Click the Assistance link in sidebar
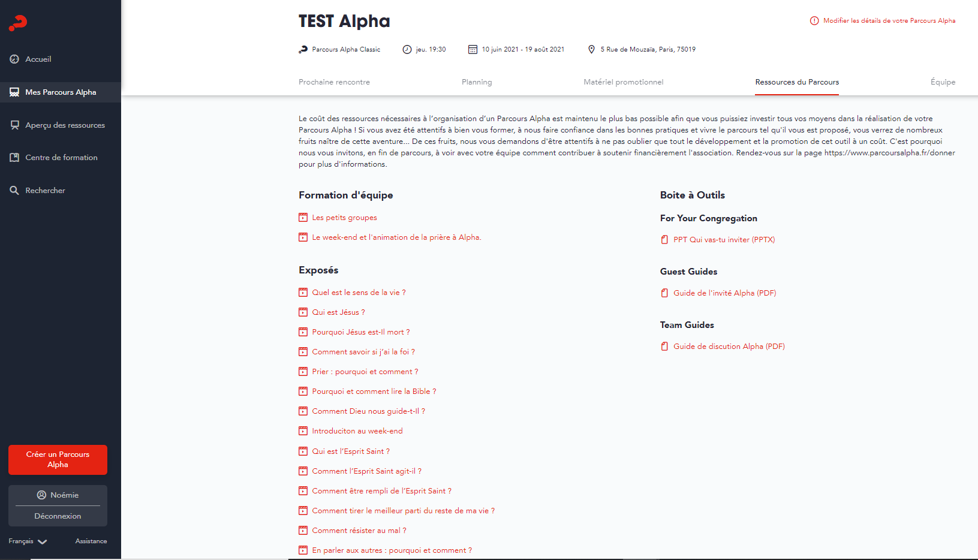The width and height of the screenshot is (978, 560). tap(91, 541)
